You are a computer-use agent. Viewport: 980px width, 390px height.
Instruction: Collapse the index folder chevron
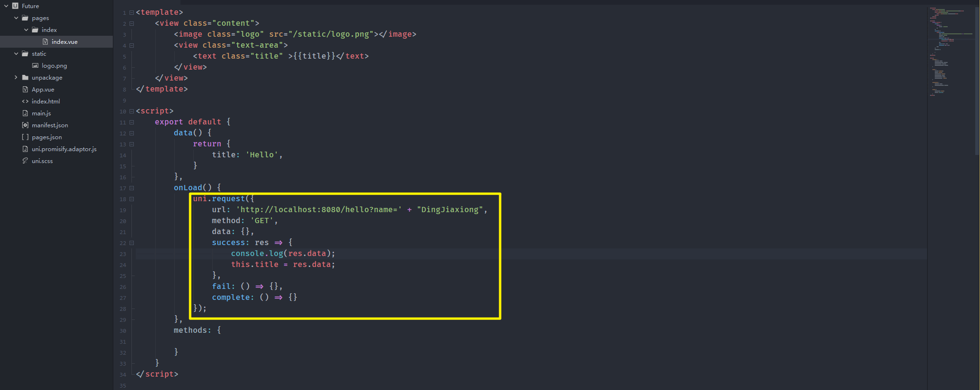(26, 30)
